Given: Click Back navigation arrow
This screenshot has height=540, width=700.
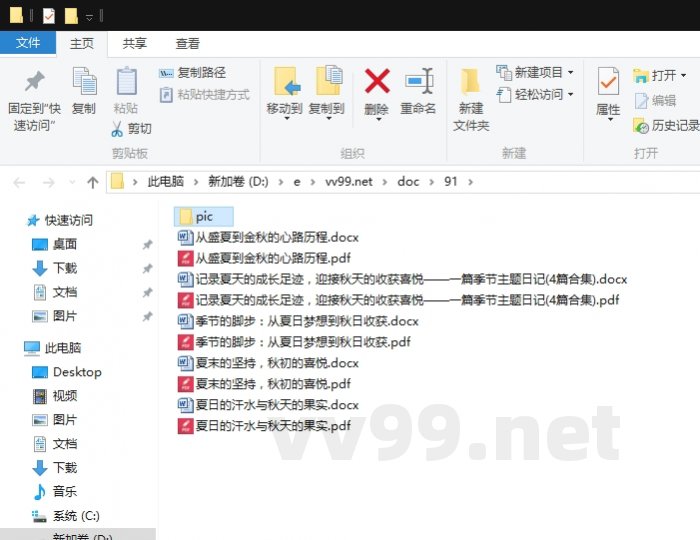Looking at the screenshot, I should pyautogui.click(x=19, y=182).
